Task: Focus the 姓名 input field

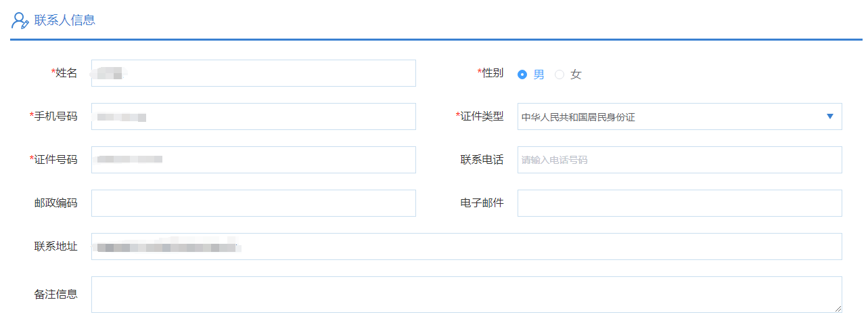Action: tap(253, 73)
